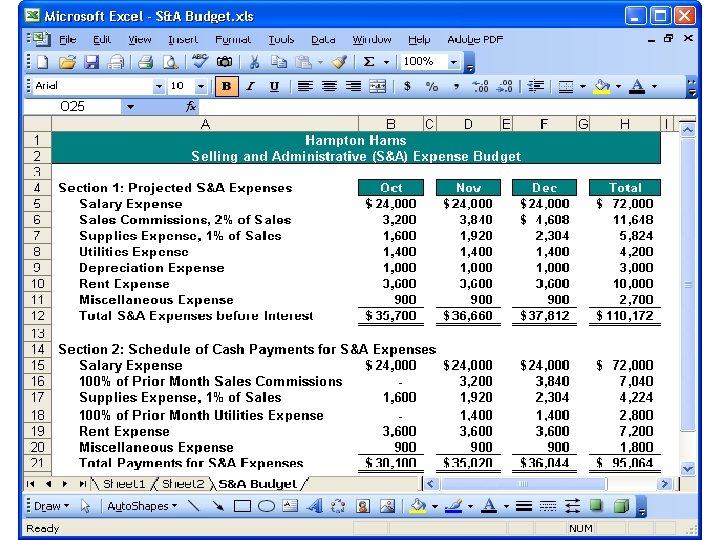Expand the Font Color dropdown arrow

pos(654,86)
